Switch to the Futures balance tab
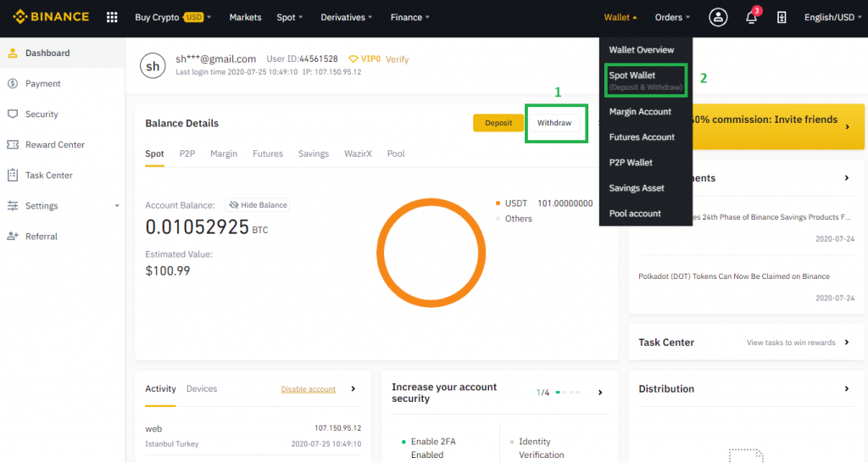This screenshot has height=463, width=868. [x=268, y=153]
